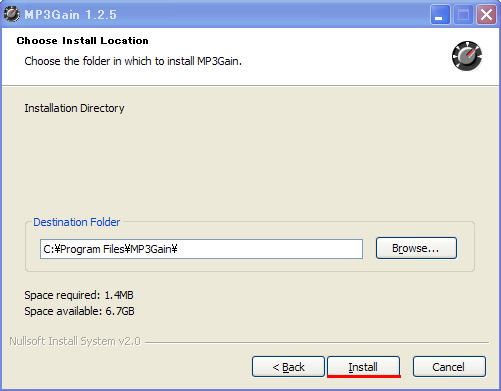Click the 'MP3Gain 1.2.5' window title
This screenshot has width=501, height=391.
70,15
